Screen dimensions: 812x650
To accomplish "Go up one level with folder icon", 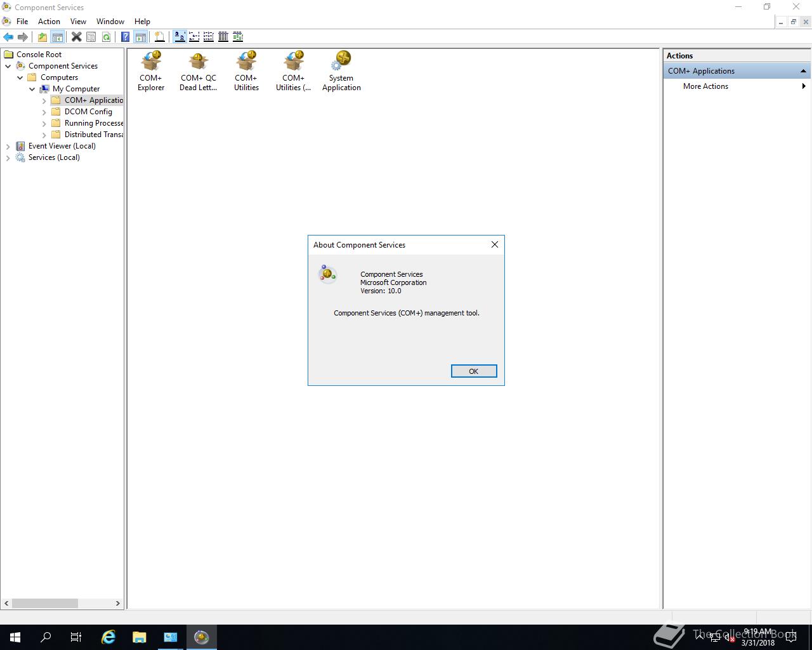I will (x=43, y=37).
